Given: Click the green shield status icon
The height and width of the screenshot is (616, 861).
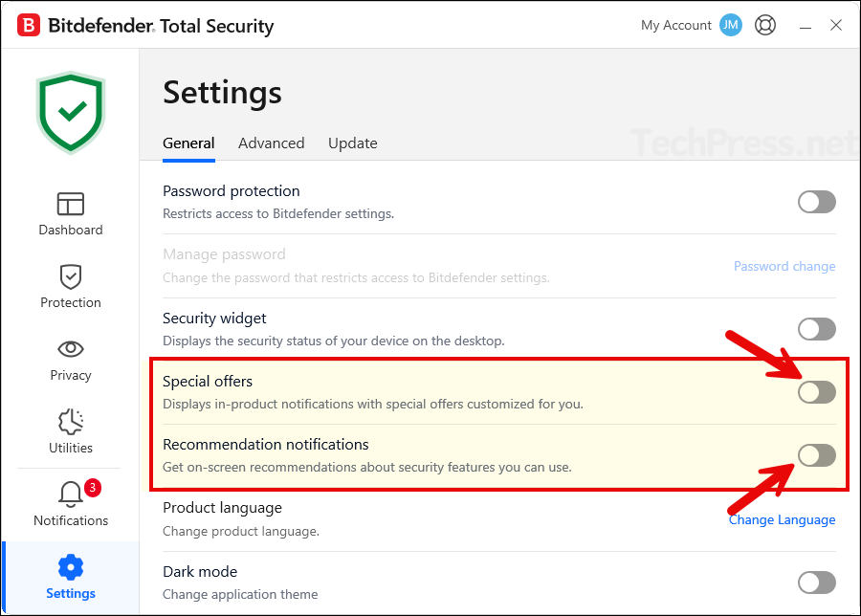Looking at the screenshot, I should pos(71,113).
